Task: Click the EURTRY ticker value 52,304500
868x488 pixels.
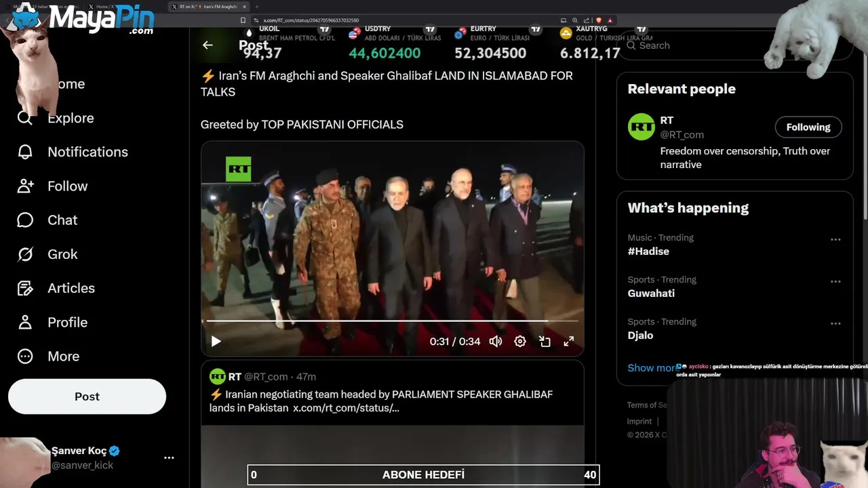Action: point(490,53)
